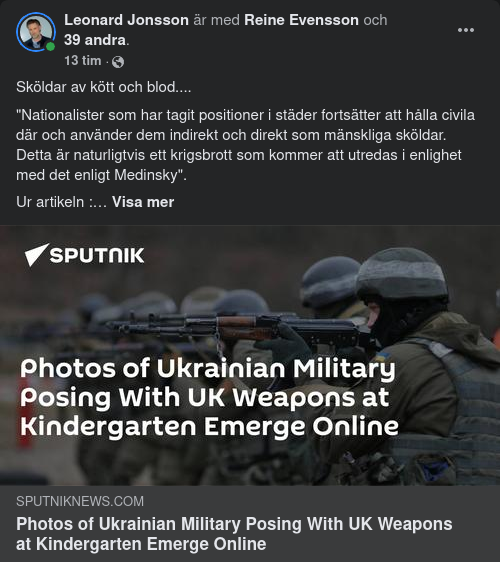Expand the post with Visa mer
This screenshot has height=562, width=500.
143,202
